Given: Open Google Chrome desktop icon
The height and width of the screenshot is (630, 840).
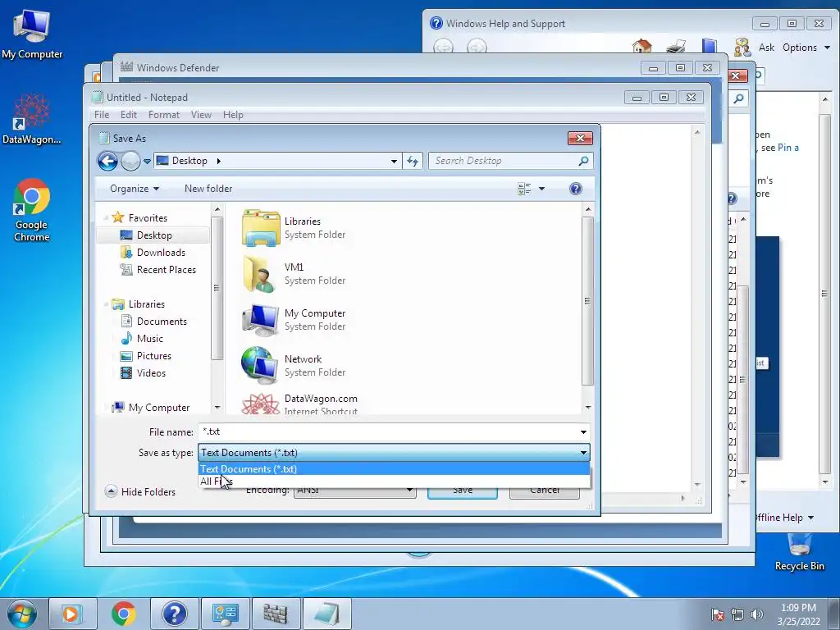Looking at the screenshot, I should pyautogui.click(x=32, y=210).
